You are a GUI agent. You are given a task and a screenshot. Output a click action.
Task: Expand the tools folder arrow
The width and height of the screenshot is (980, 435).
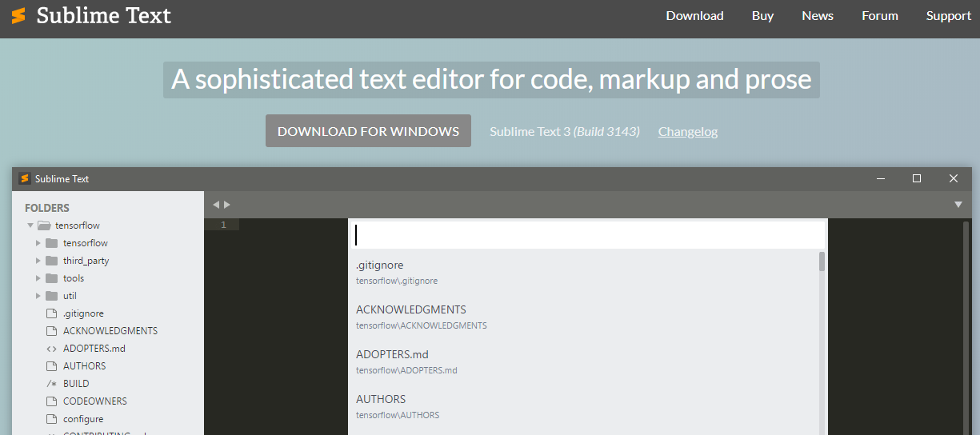click(38, 278)
